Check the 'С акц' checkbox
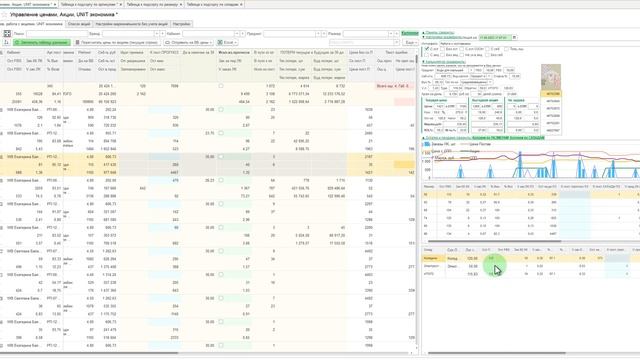The width and height of the screenshot is (640, 360). pyautogui.click(x=427, y=55)
